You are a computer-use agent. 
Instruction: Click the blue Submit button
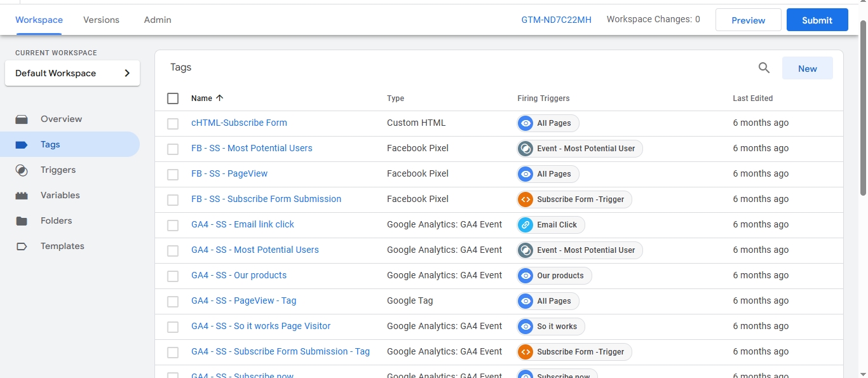pos(817,20)
